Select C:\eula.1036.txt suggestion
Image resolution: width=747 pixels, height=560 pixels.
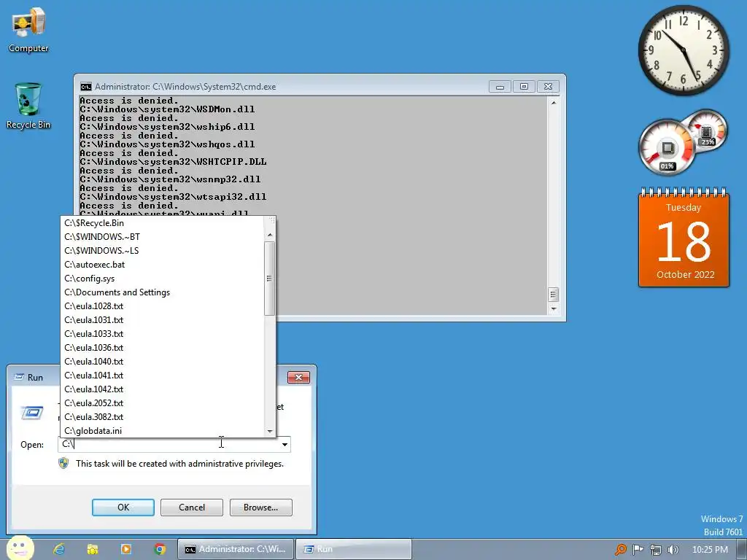(162, 348)
